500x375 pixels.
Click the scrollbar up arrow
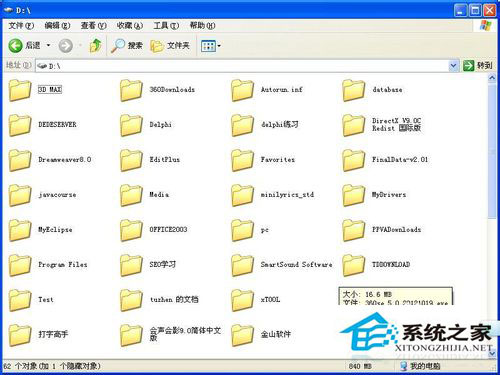click(x=492, y=78)
